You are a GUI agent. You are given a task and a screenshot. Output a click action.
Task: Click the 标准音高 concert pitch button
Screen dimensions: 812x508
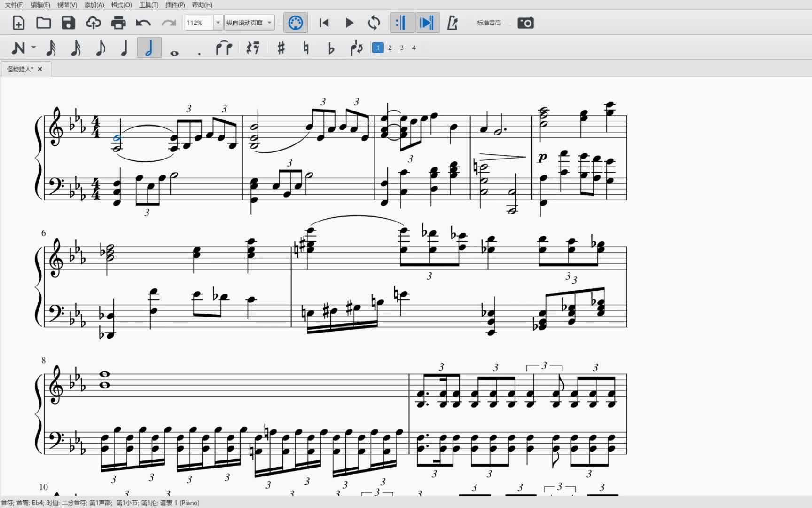pos(489,23)
